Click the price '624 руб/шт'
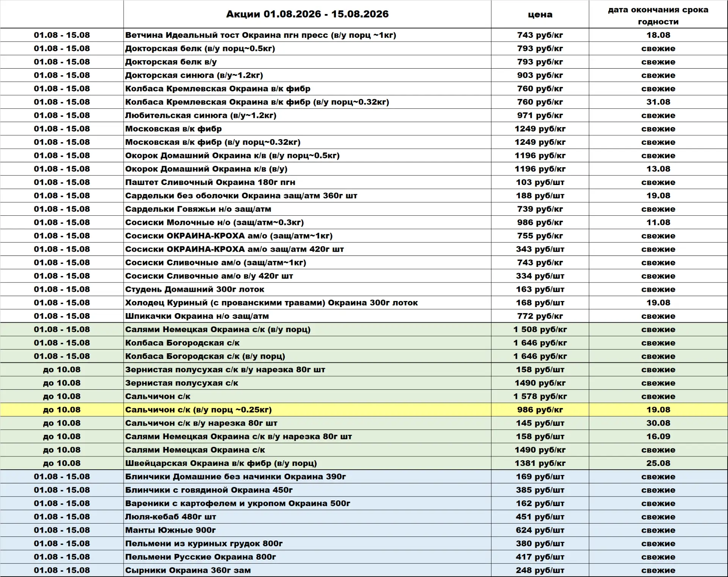Screen dimensions: 728x577 point(540,530)
